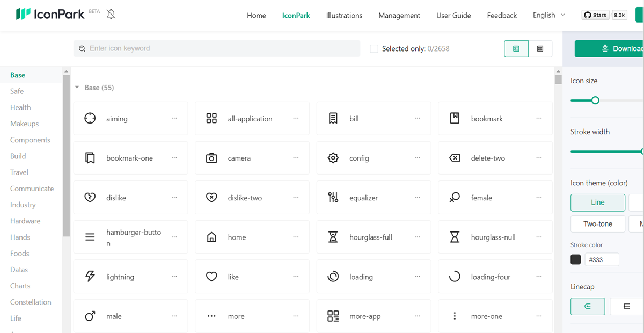Open the English language dropdown

click(549, 15)
